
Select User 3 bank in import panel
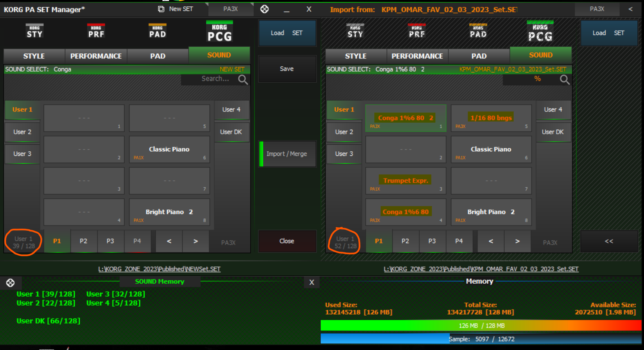coord(344,154)
